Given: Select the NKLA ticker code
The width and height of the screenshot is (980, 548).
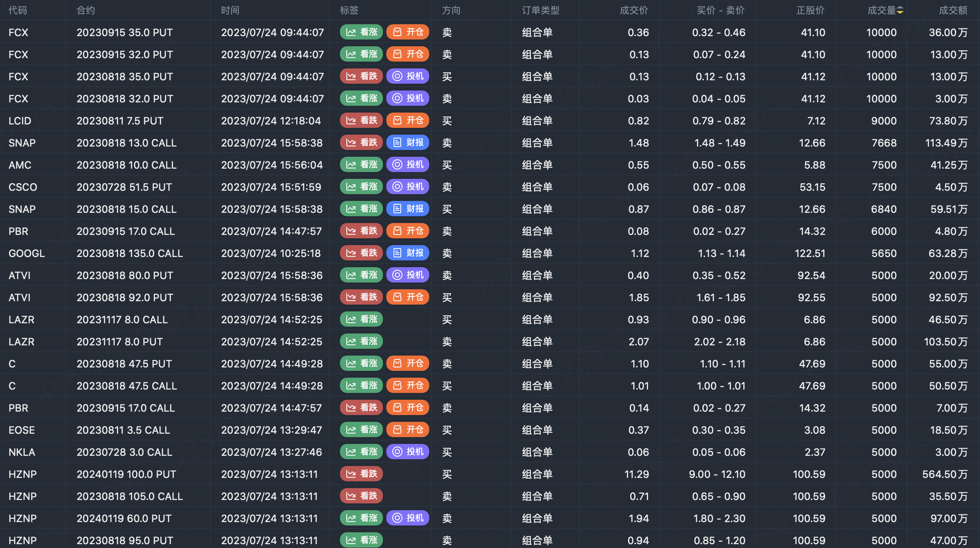Looking at the screenshot, I should point(22,452).
